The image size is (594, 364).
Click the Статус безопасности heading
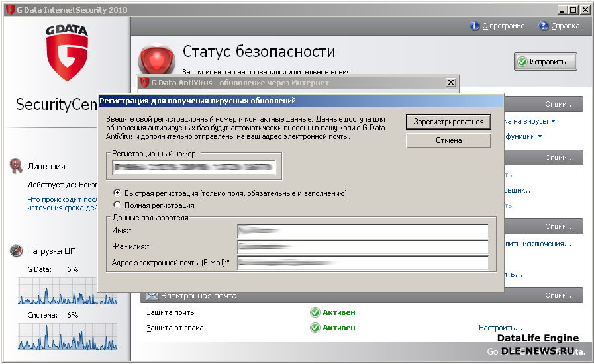pyautogui.click(x=259, y=52)
